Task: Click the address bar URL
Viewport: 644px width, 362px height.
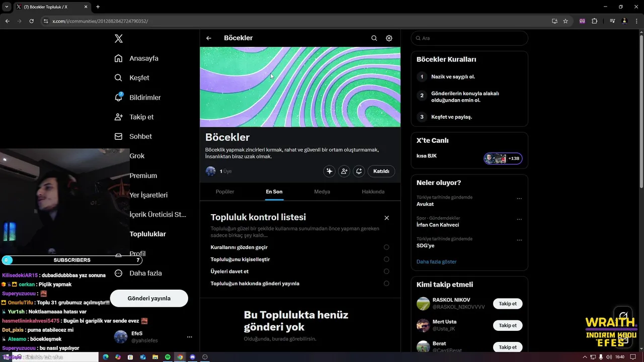Action: pyautogui.click(x=100, y=21)
